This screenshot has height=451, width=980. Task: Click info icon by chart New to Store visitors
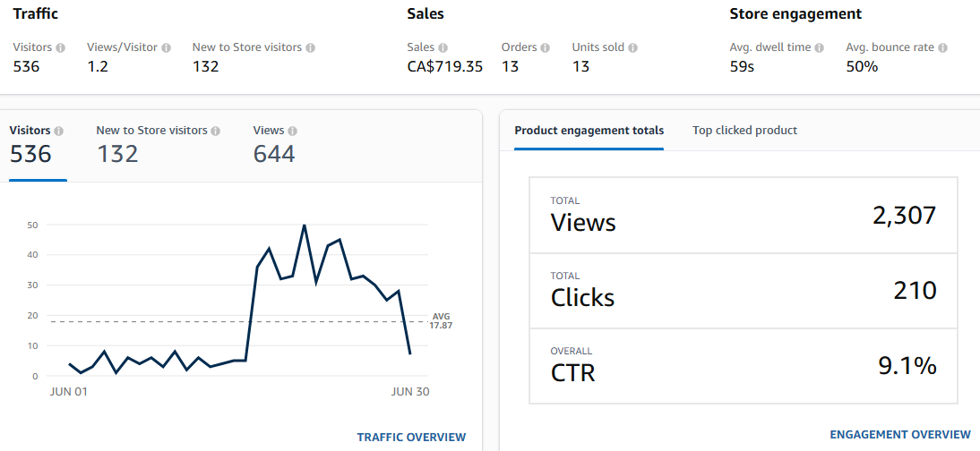pyautogui.click(x=216, y=132)
